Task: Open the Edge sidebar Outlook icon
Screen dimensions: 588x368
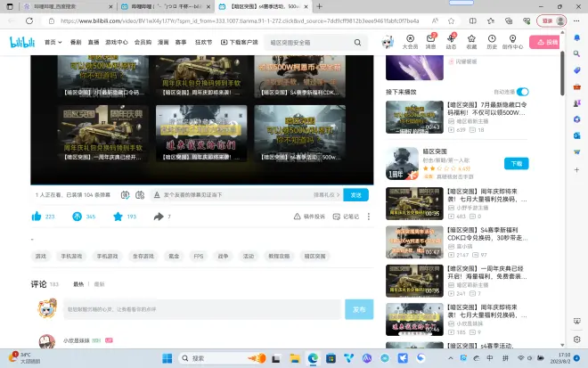Action: coord(576,135)
